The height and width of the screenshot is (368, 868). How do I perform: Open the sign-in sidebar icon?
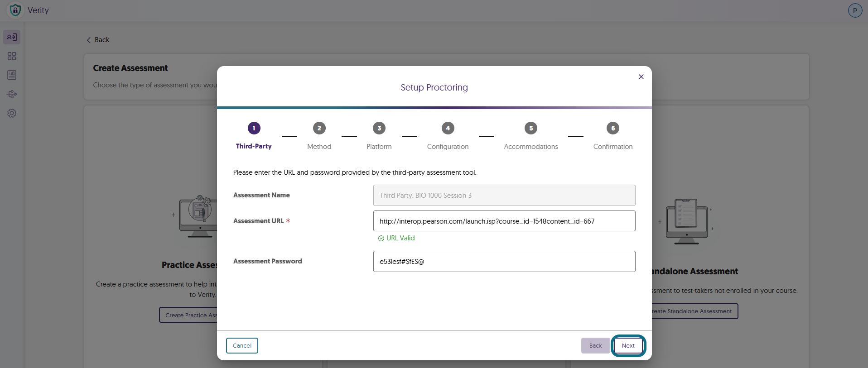[x=12, y=37]
